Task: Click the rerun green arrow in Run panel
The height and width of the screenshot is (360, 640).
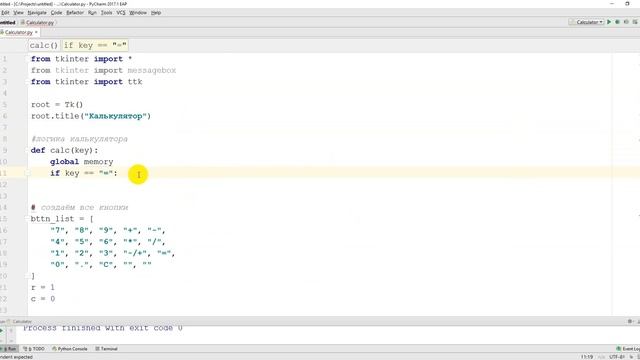Action: click(x=2, y=331)
